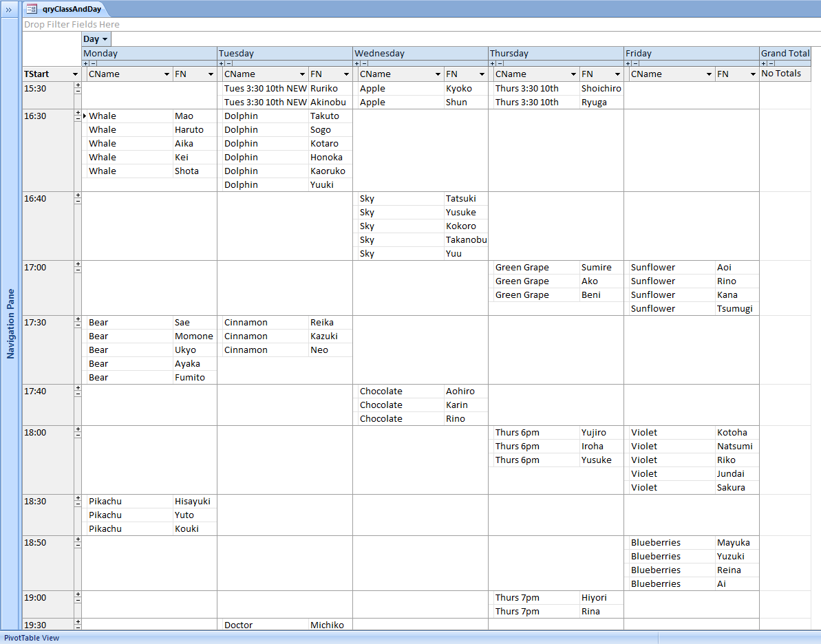Screen dimensions: 821x644
Task: Click the query icon on qryClassAndDay tab
Action: (32, 9)
